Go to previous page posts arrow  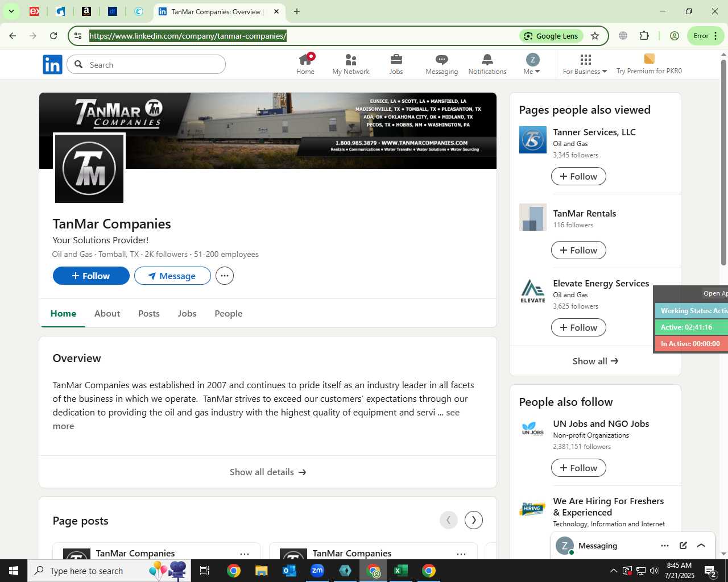click(449, 520)
